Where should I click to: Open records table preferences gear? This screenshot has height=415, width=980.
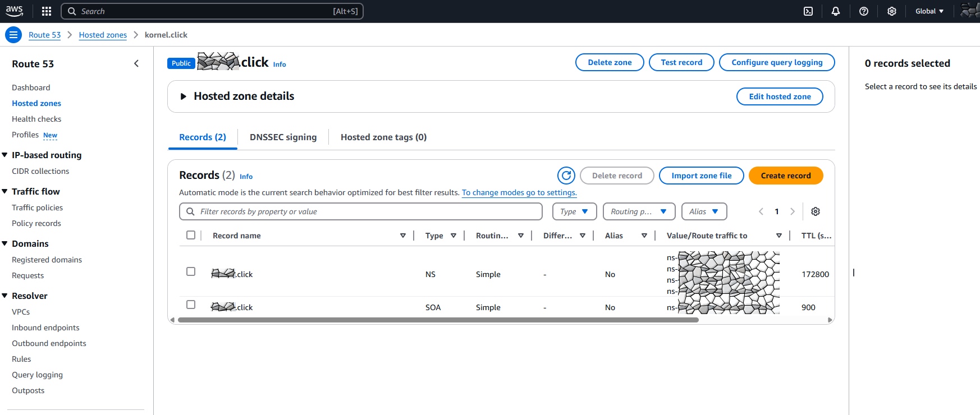pos(816,211)
